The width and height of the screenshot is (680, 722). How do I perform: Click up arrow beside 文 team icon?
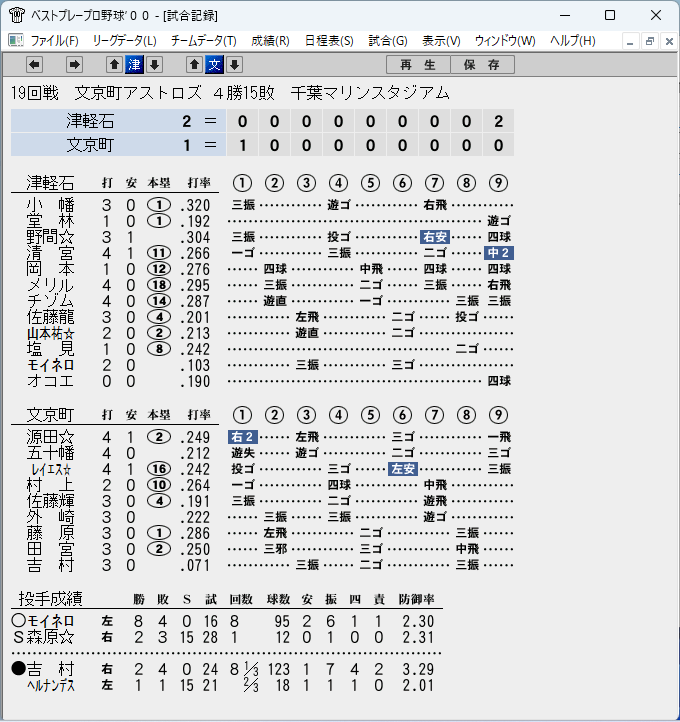[194, 65]
